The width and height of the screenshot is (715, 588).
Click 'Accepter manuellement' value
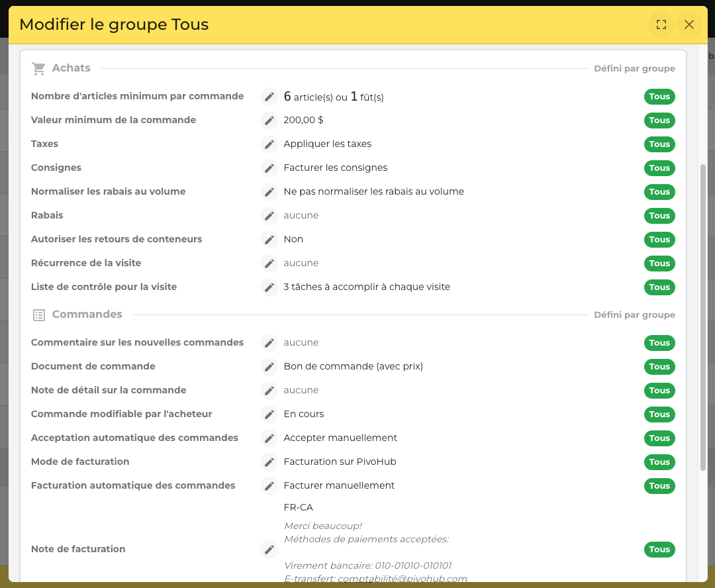pyautogui.click(x=340, y=438)
